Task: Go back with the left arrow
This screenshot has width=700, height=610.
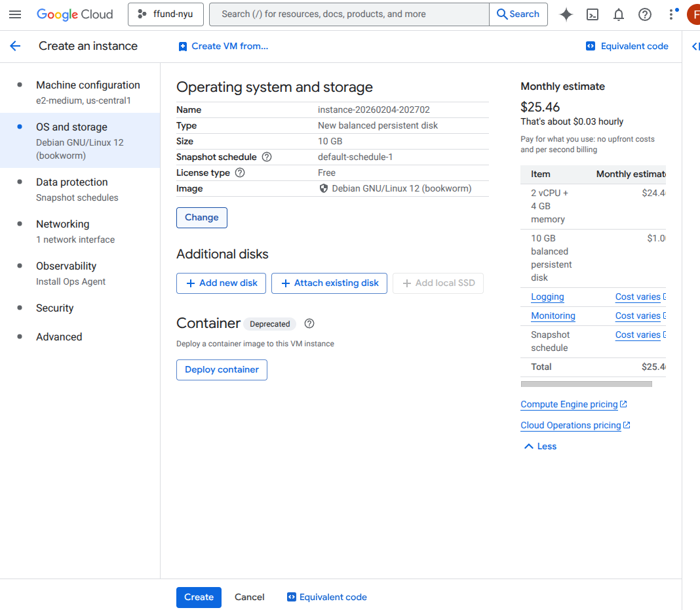Action: click(15, 46)
